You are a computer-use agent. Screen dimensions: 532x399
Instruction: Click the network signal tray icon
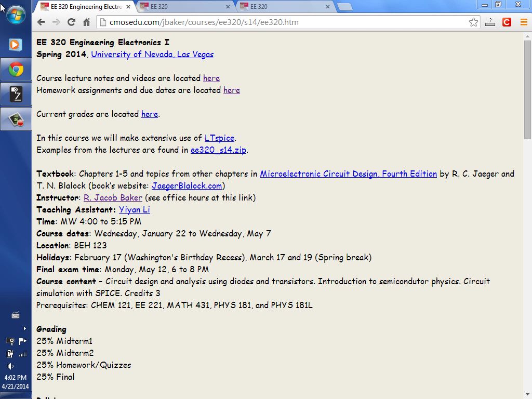(x=23, y=354)
